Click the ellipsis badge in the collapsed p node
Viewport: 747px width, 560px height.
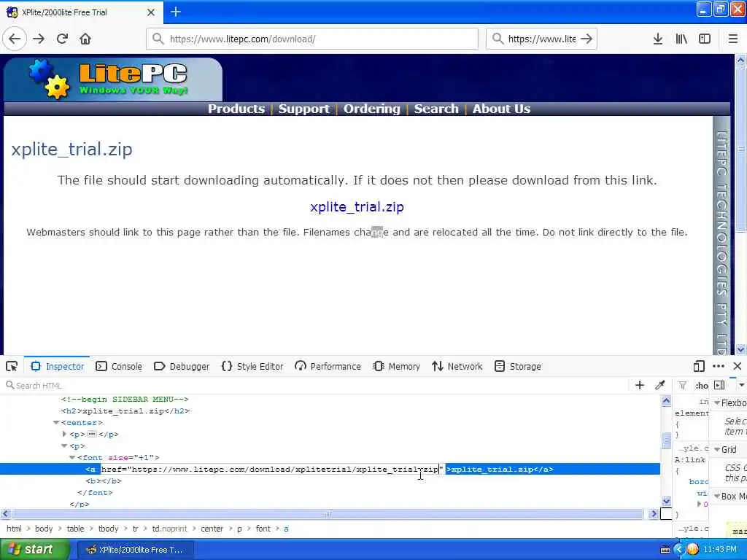point(92,434)
